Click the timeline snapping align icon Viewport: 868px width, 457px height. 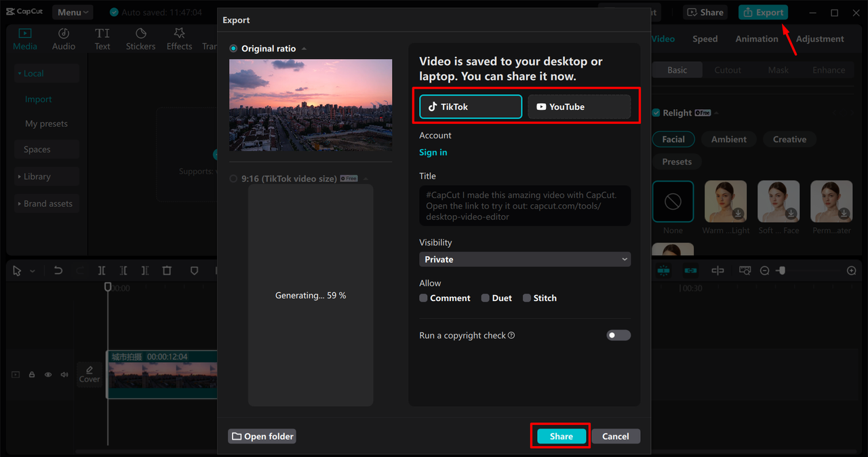click(x=717, y=271)
